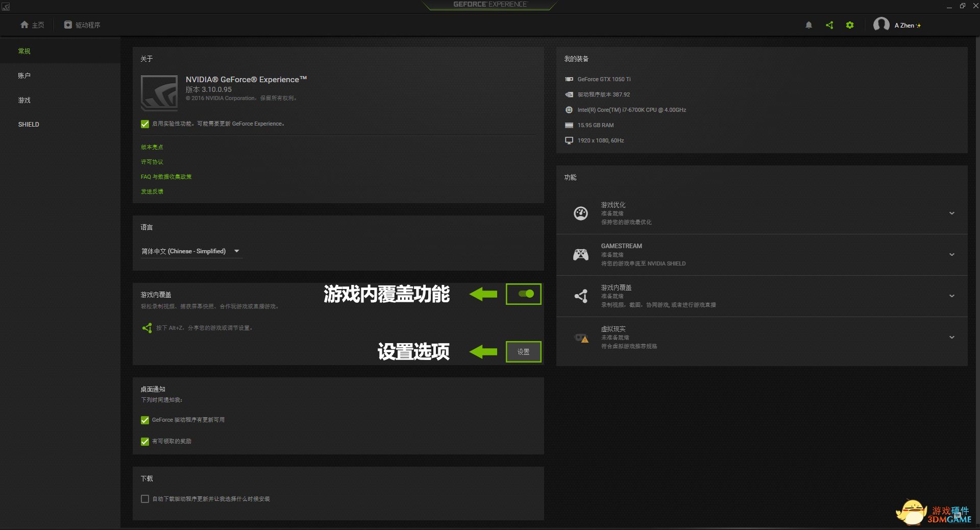The height and width of the screenshot is (530, 980).
Task: Click the share icon in top bar
Action: 829,25
